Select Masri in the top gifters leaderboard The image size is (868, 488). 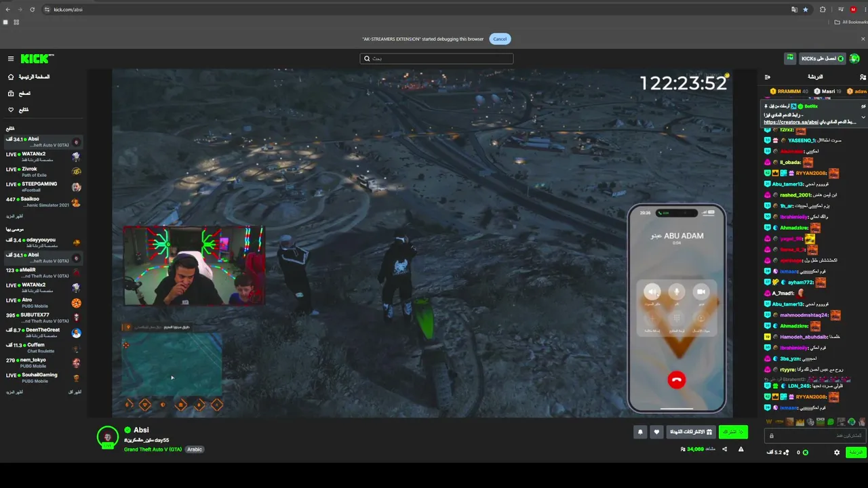click(828, 91)
